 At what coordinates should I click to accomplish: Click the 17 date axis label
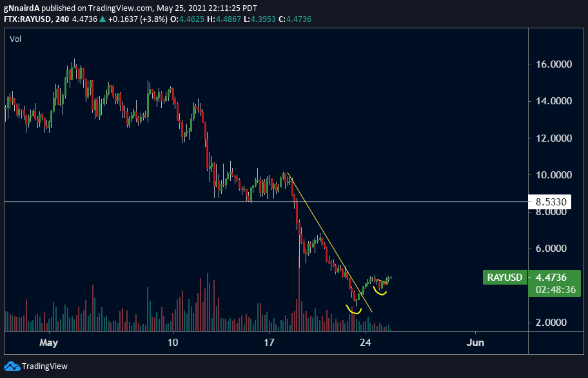click(x=269, y=343)
